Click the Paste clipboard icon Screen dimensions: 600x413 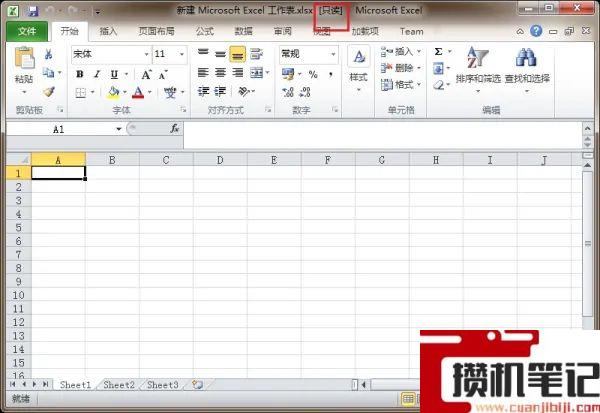[x=24, y=58]
